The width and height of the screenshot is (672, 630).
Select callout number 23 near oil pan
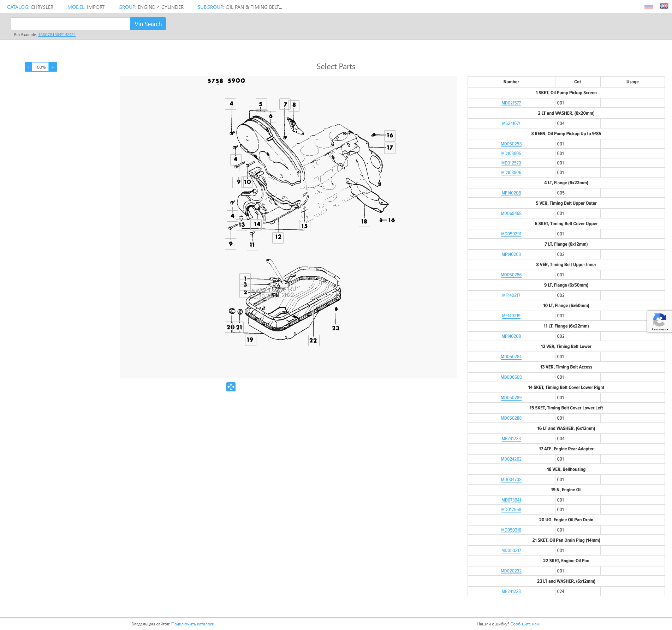(335, 328)
